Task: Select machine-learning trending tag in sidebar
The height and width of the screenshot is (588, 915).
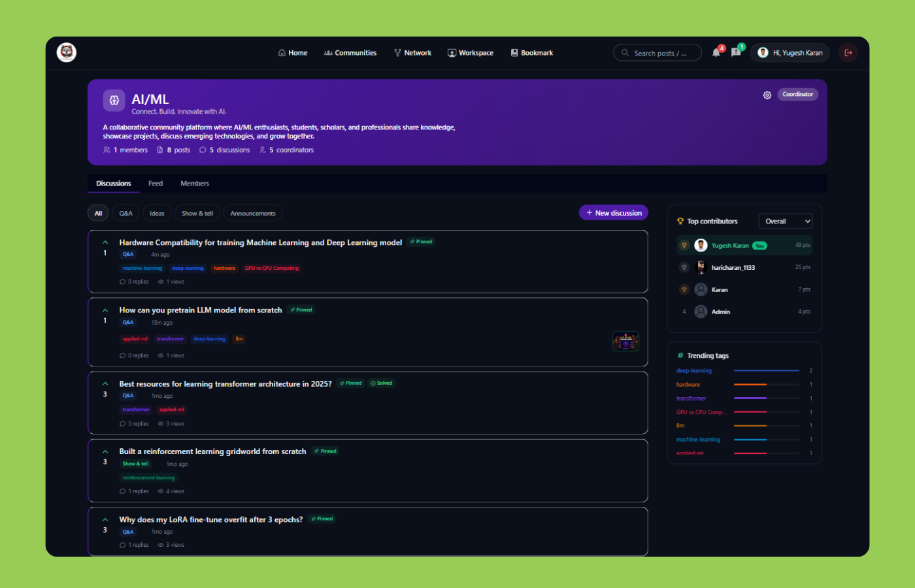Action: (699, 440)
